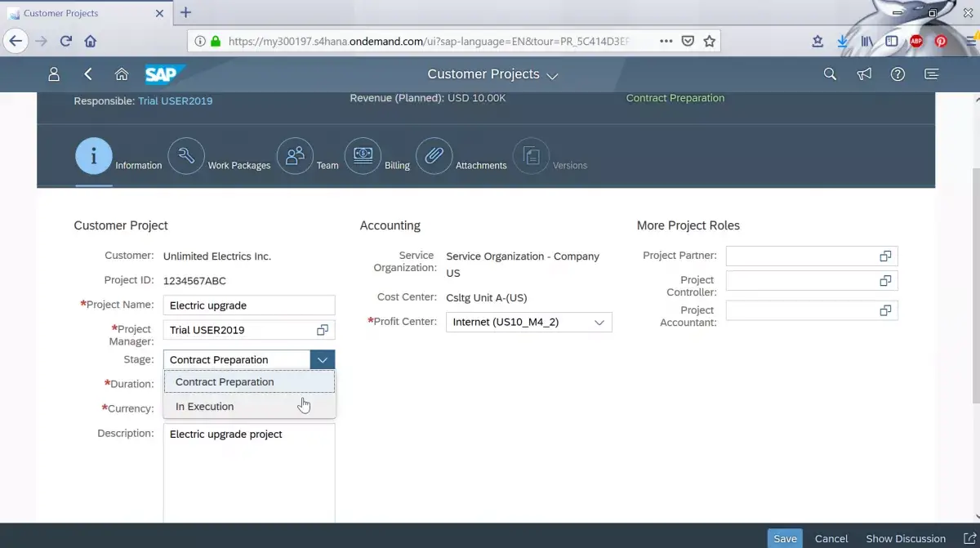
Task: Collapse the Stage dropdown arrow
Action: click(323, 359)
